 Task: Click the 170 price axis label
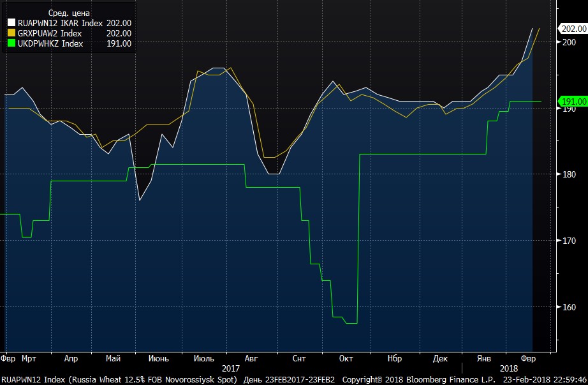pyautogui.click(x=570, y=241)
